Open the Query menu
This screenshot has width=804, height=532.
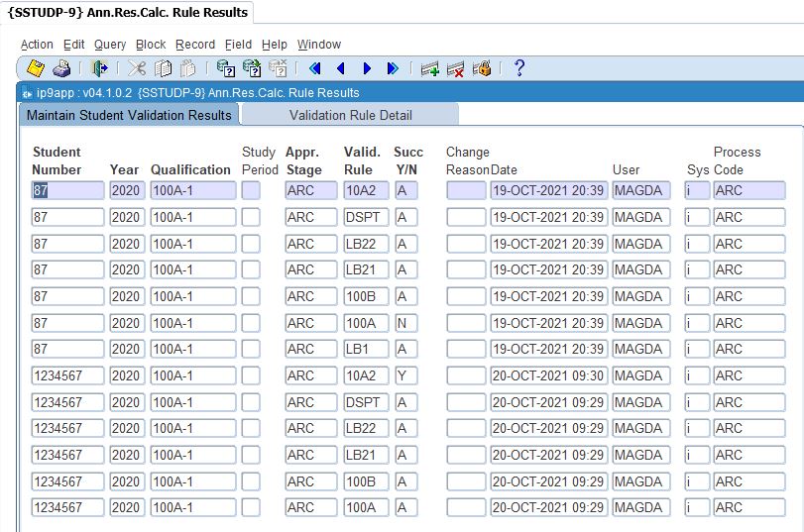click(x=110, y=45)
